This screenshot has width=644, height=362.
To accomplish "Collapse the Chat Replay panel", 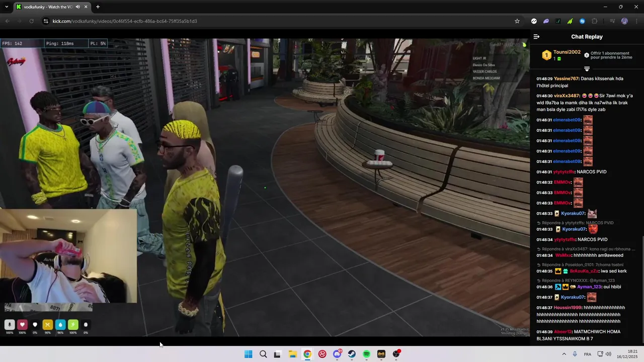I will point(536,37).
